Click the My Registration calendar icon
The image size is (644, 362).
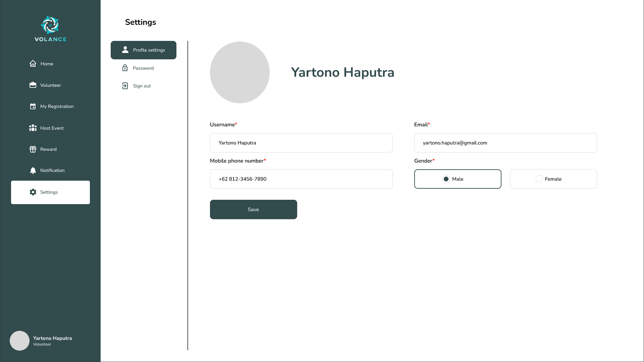click(x=33, y=106)
